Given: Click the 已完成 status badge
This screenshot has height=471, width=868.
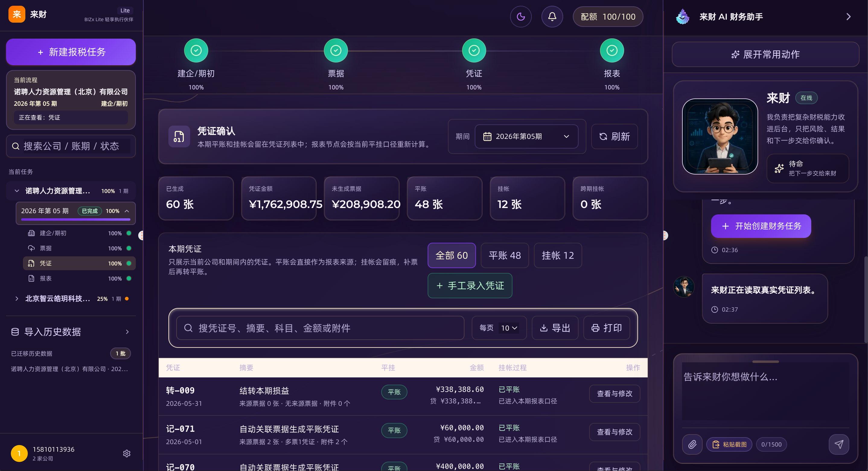Looking at the screenshot, I should pos(90,211).
